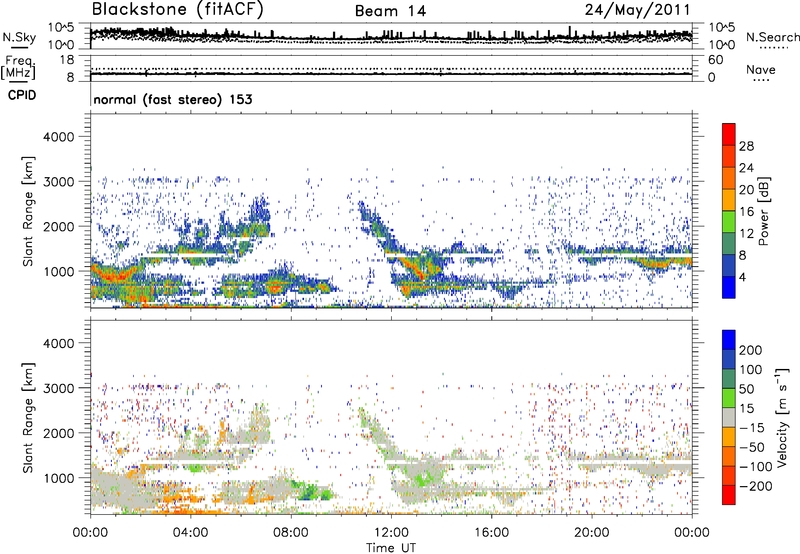
Task: Select the 'Power [dB]' colorbar title
Action: pyautogui.click(x=763, y=211)
